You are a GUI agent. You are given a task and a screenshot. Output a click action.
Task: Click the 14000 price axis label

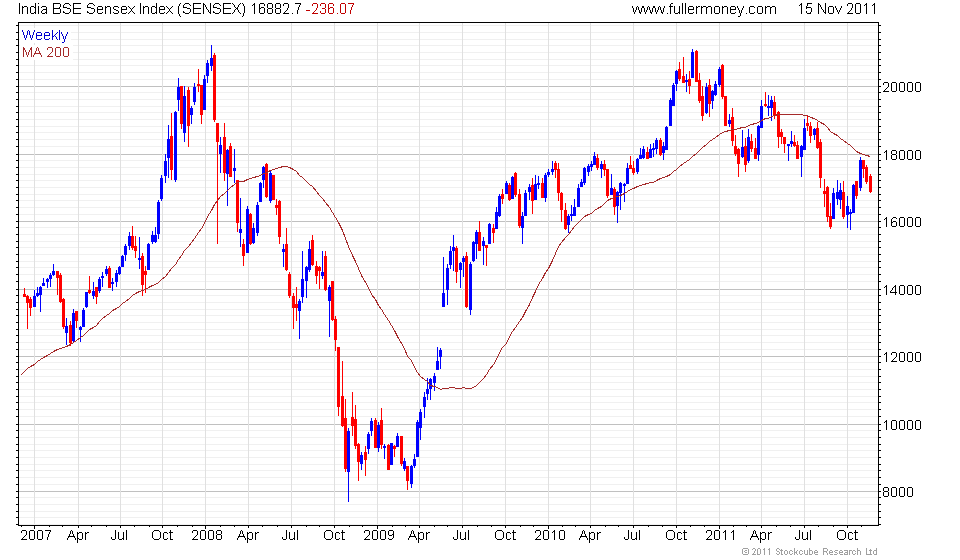pos(901,290)
